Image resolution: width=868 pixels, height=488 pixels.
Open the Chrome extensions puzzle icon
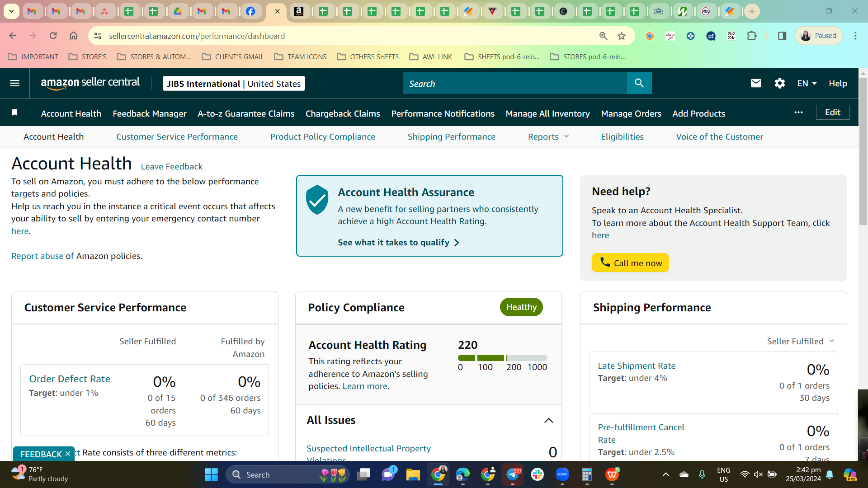[752, 36]
